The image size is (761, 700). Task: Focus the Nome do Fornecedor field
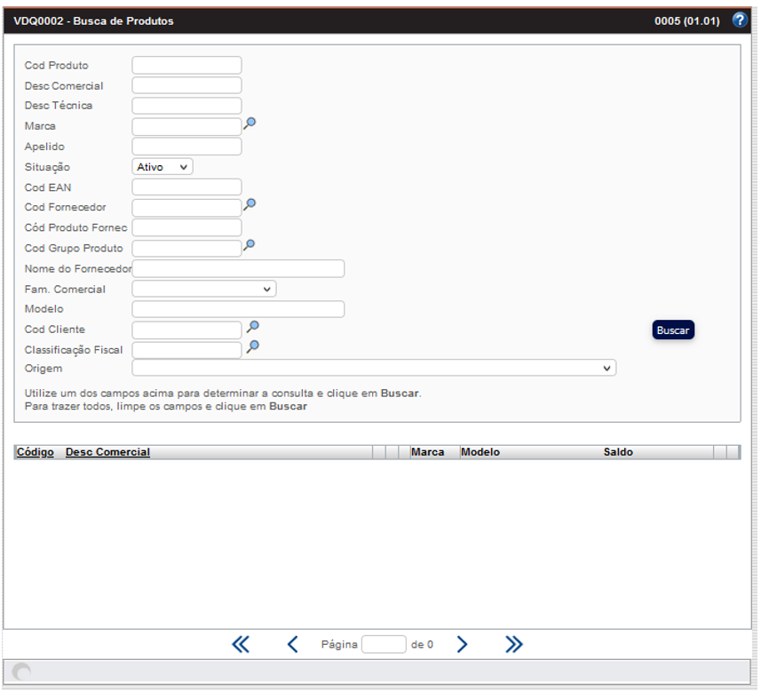(238, 269)
